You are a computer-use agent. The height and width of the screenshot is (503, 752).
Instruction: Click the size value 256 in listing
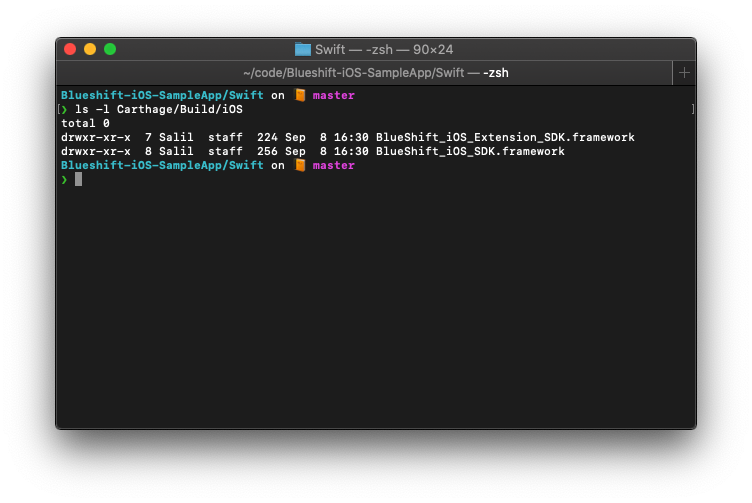point(267,152)
